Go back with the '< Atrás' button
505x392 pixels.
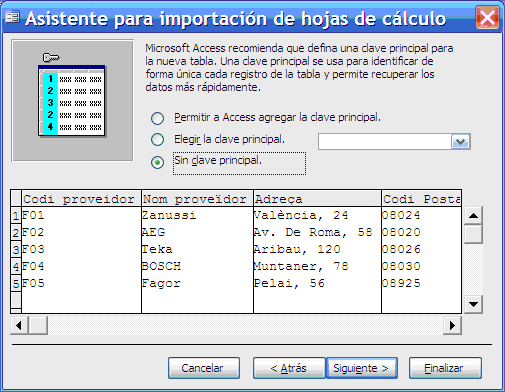289,368
